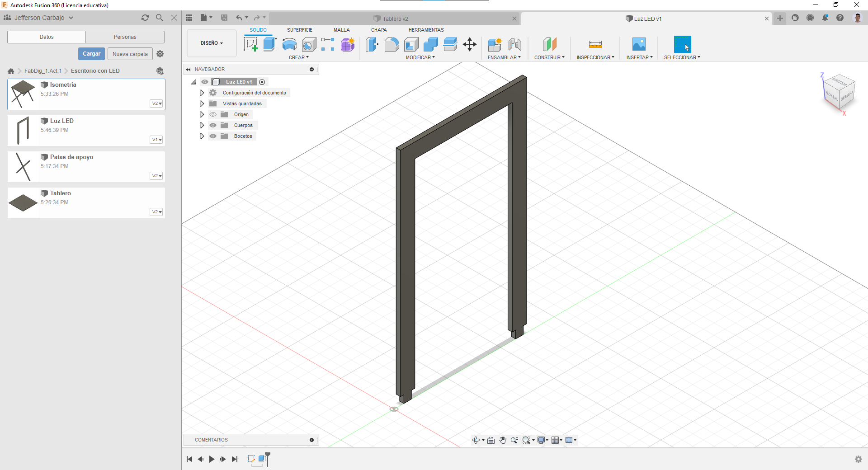Switch to the SUPERFICIE tab

(x=300, y=30)
